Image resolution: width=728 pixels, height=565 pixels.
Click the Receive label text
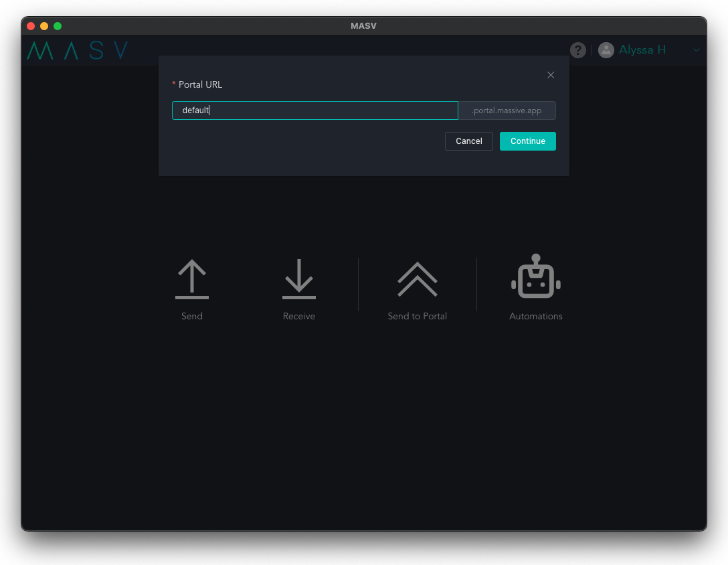(299, 317)
